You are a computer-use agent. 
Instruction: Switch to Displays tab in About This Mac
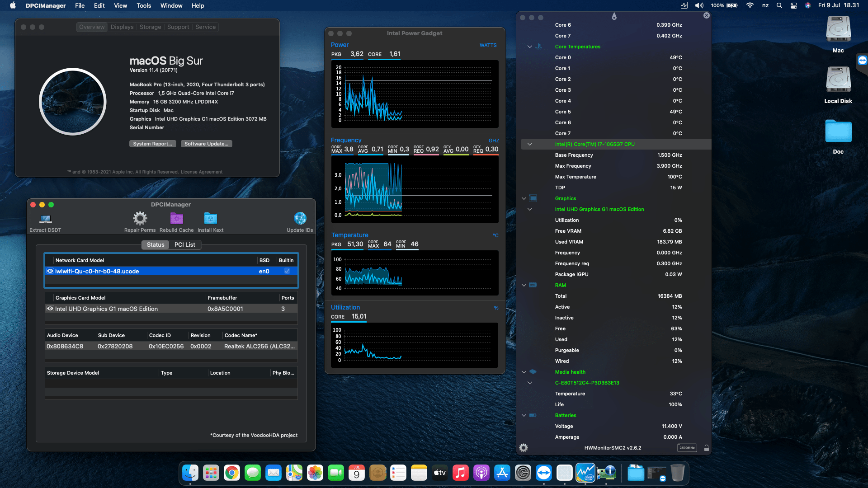[122, 27]
